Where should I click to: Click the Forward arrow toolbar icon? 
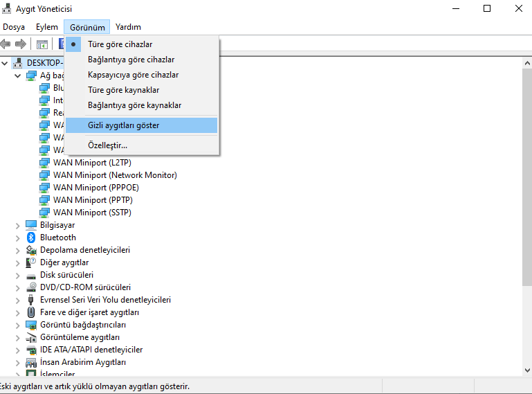pos(21,44)
